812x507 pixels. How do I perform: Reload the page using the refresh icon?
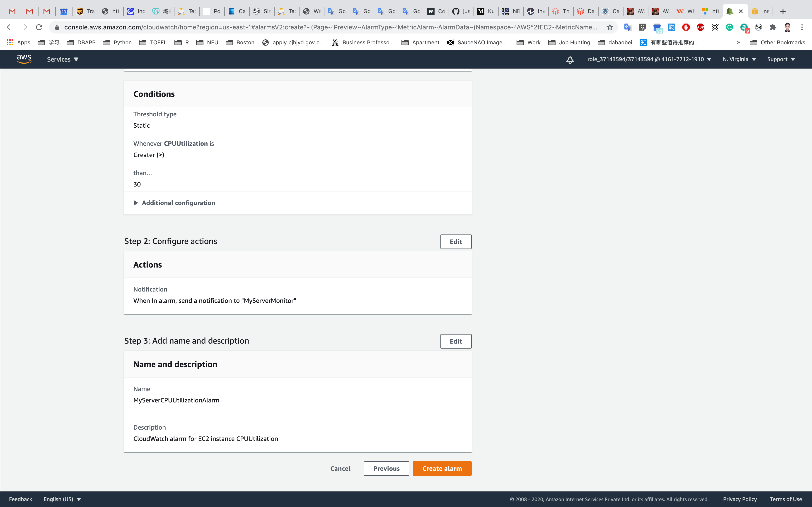(x=39, y=27)
